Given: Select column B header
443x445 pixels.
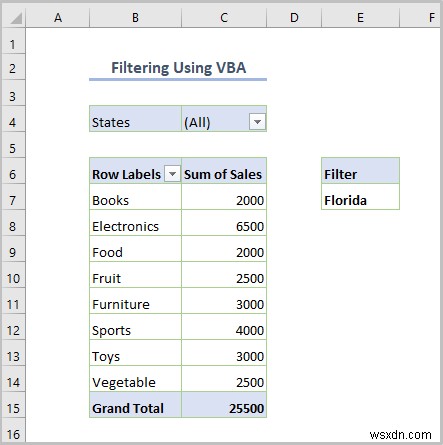Looking at the screenshot, I should pos(135,17).
